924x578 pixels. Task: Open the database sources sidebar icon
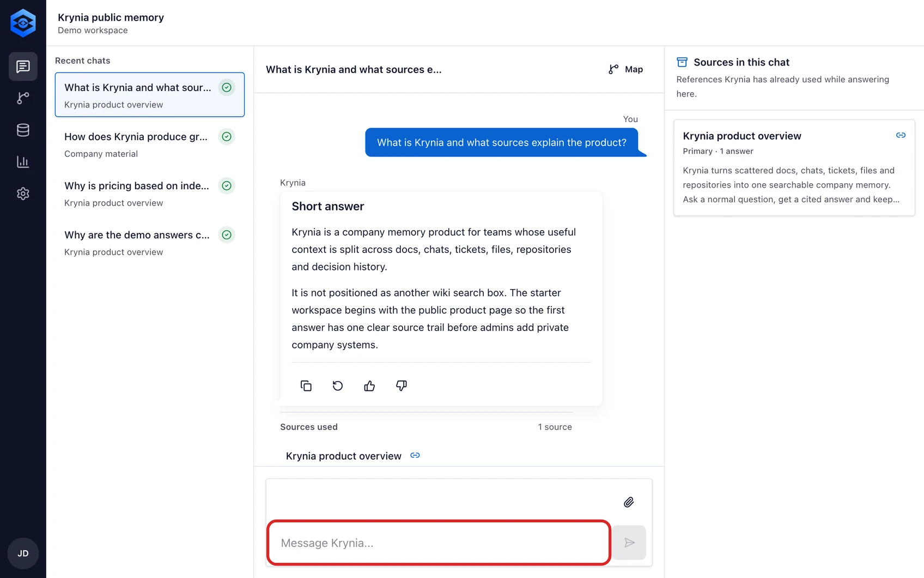pos(23,130)
